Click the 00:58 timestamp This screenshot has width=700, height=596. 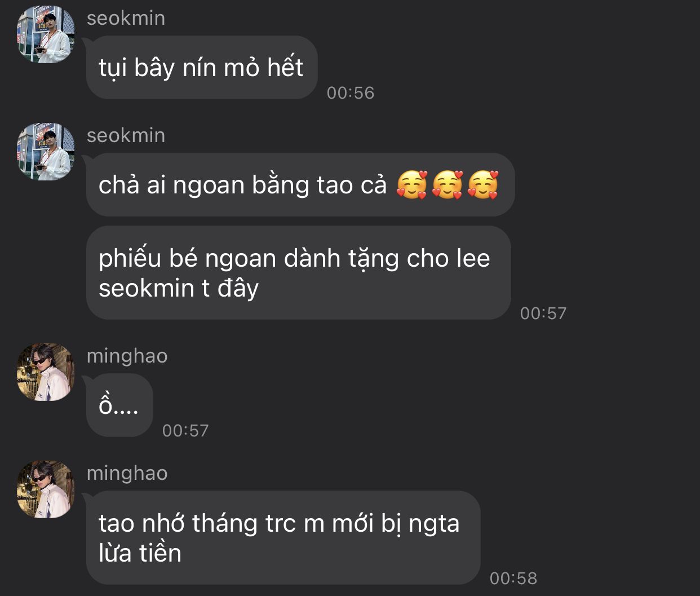[x=513, y=578]
